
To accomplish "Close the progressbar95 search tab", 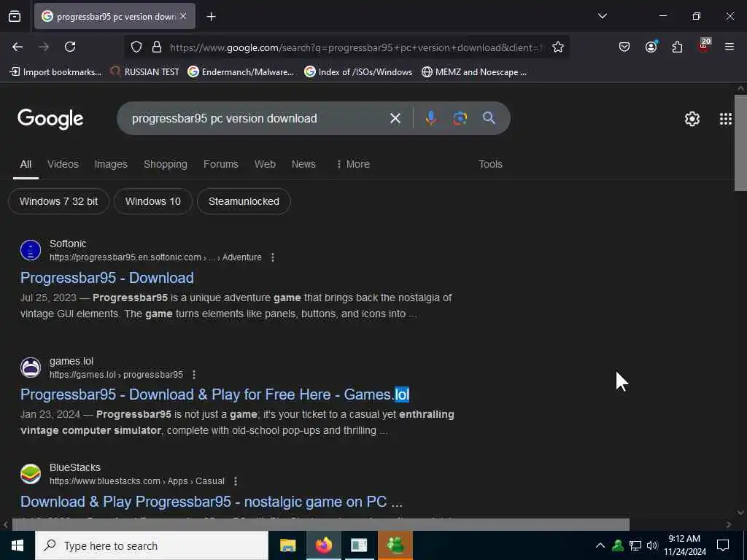I will coord(183,16).
